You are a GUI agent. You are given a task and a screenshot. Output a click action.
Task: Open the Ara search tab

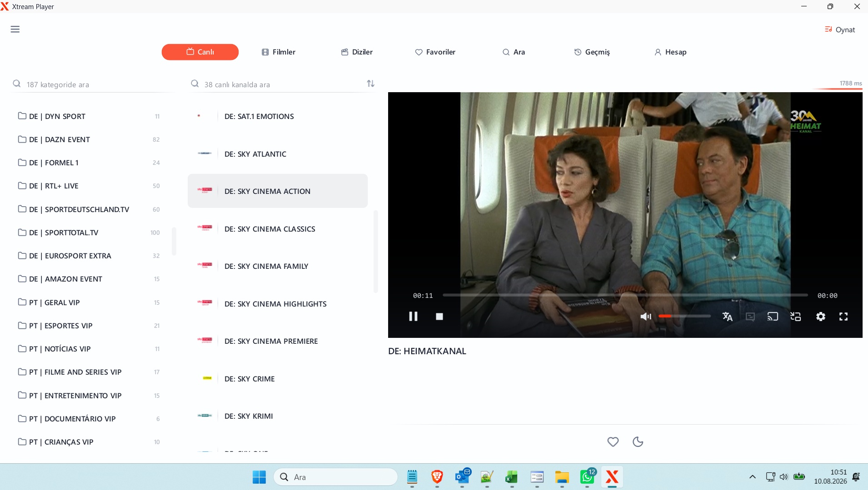[514, 52]
